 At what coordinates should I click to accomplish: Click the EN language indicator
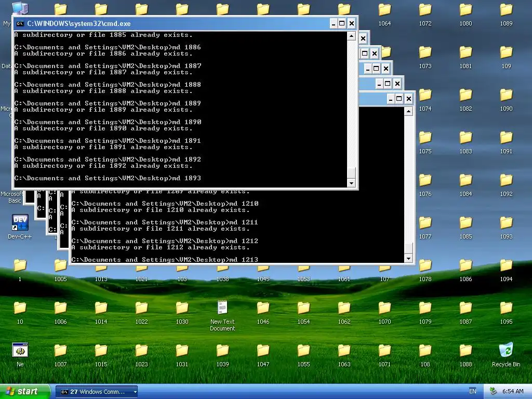[x=473, y=391]
